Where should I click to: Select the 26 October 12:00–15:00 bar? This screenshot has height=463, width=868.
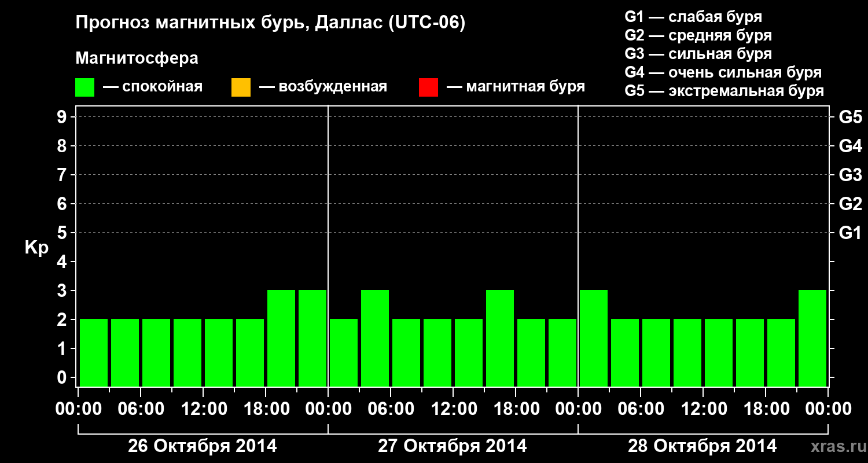[x=219, y=352]
